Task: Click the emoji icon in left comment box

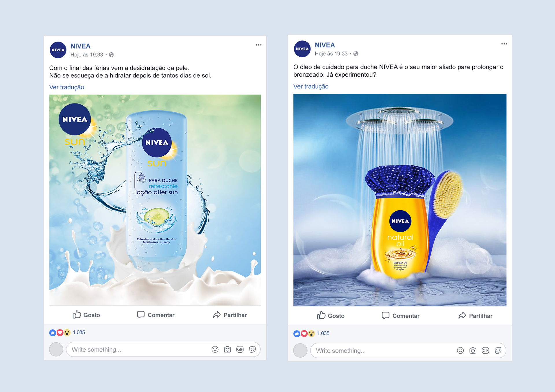Action: [215, 350]
